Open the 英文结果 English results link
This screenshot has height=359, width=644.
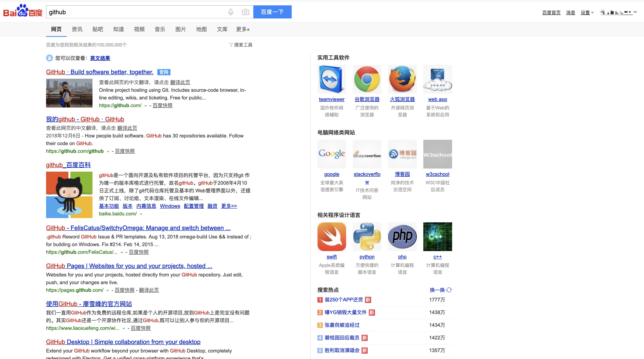point(100,58)
